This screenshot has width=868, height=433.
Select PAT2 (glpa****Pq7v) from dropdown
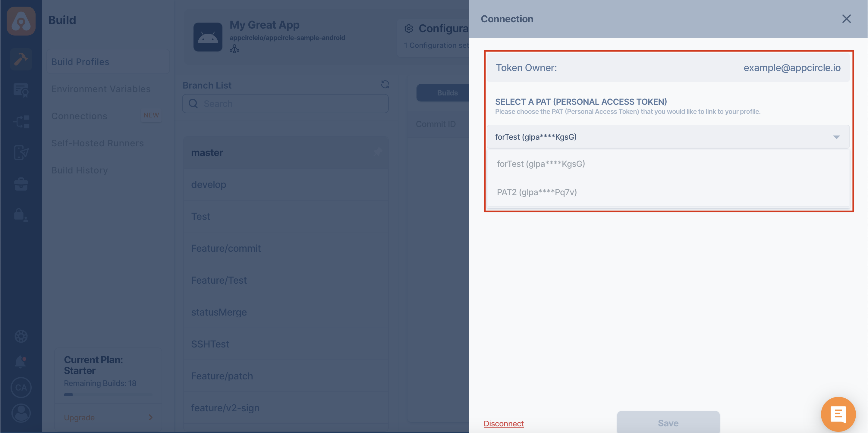coord(536,192)
